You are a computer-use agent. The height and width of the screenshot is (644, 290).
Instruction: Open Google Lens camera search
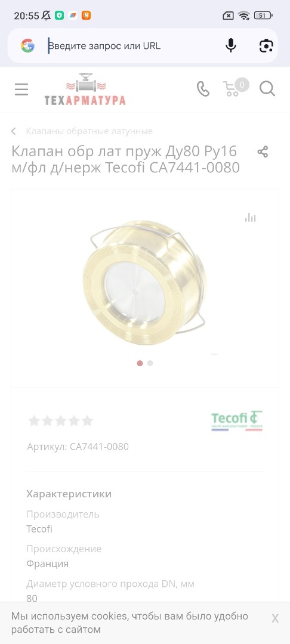[x=266, y=45]
